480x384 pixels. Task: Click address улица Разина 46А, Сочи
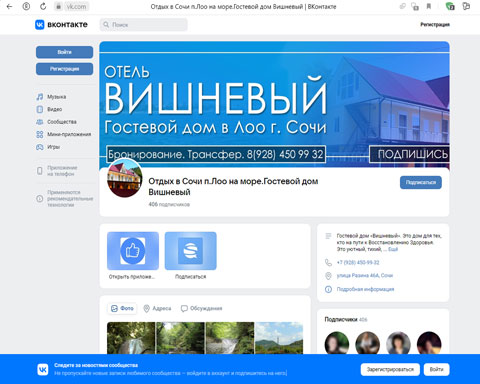pyautogui.click(x=365, y=276)
